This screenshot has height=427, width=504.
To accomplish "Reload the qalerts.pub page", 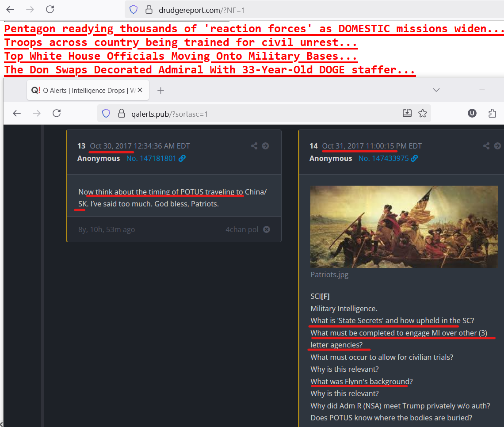I will tap(57, 113).
